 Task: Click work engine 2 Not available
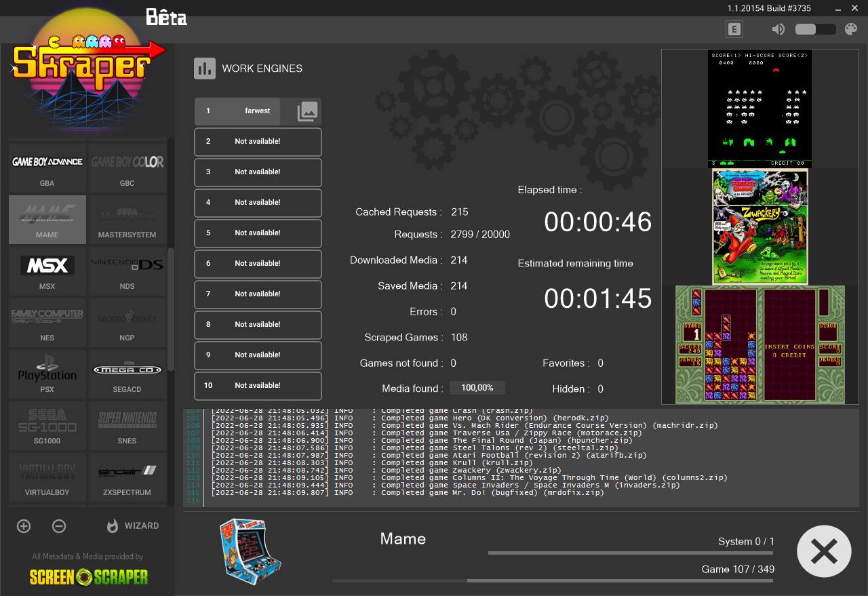[x=258, y=142]
